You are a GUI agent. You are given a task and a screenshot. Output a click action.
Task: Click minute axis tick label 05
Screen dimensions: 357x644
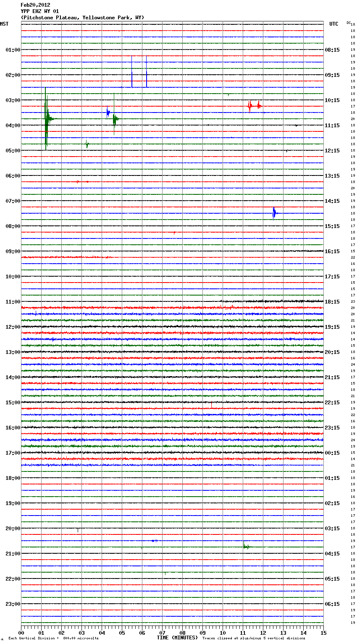122,633
